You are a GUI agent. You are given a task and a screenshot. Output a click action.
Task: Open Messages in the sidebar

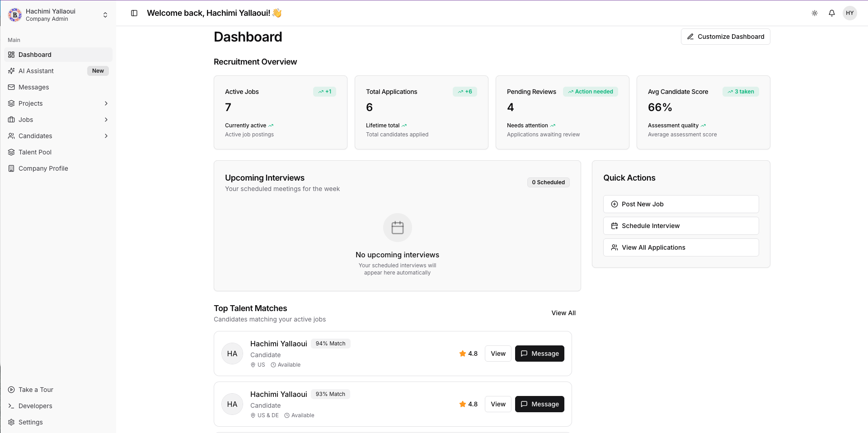pos(58,87)
